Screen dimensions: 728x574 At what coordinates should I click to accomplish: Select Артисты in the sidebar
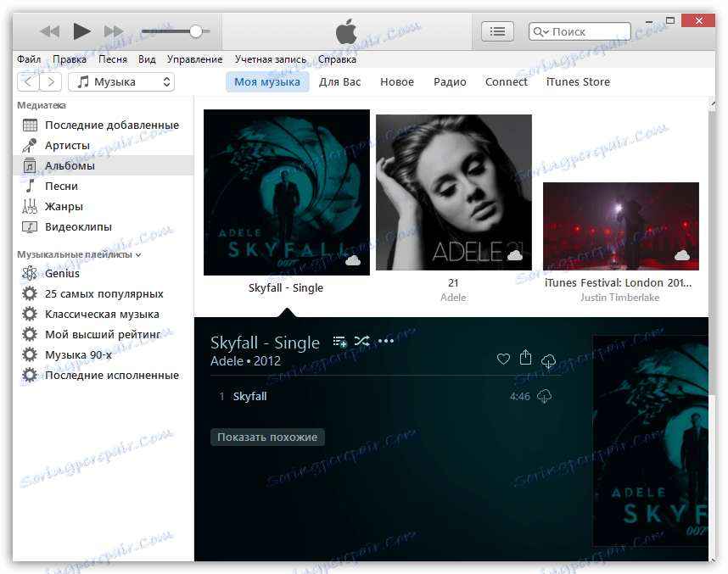(x=103, y=146)
